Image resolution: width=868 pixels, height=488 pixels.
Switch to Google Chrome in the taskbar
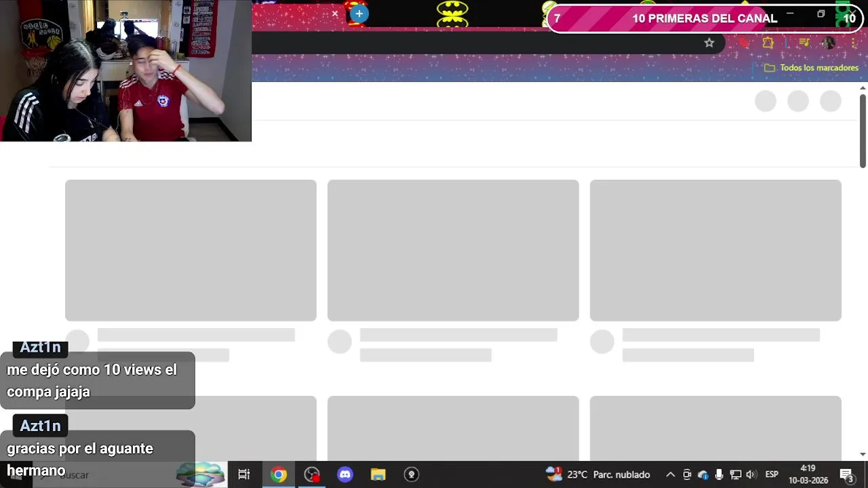point(279,474)
